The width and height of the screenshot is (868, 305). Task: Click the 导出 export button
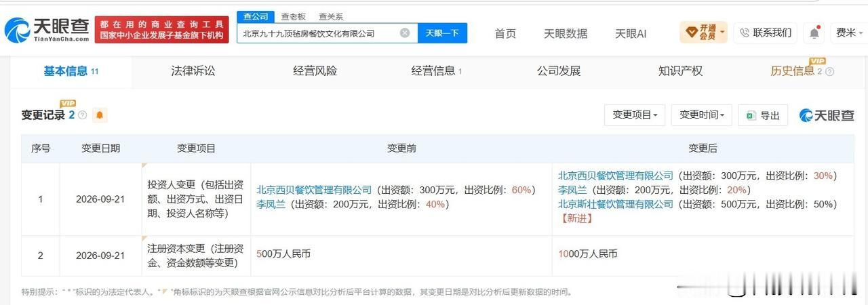coord(763,115)
